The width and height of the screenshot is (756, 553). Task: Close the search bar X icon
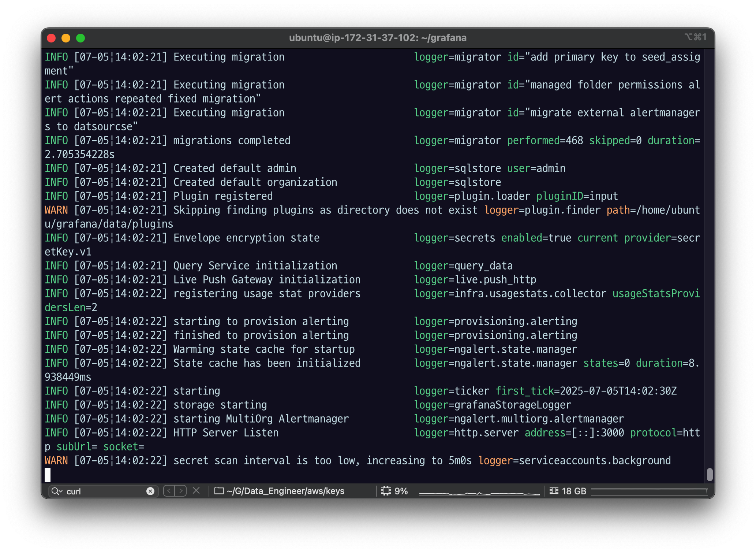[196, 491]
